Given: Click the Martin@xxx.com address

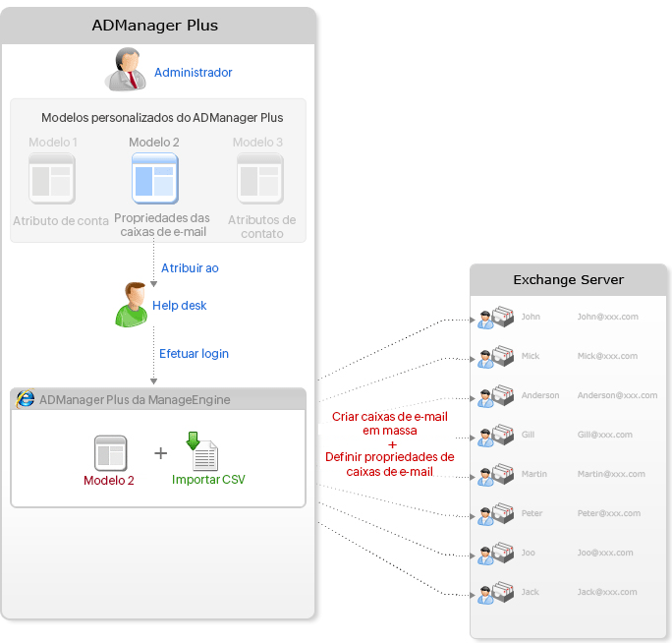Looking at the screenshot, I should coord(611,474).
